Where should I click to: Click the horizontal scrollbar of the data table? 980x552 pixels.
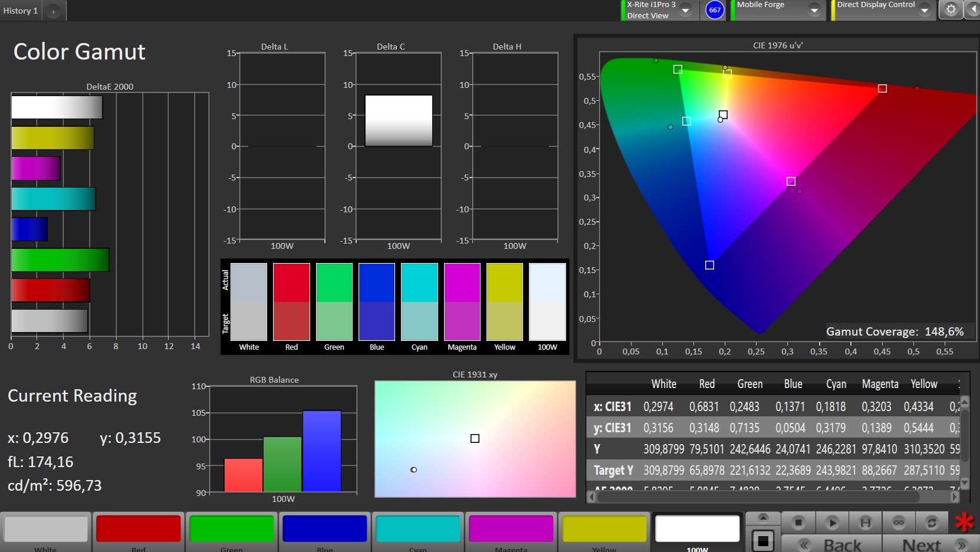coord(773,497)
